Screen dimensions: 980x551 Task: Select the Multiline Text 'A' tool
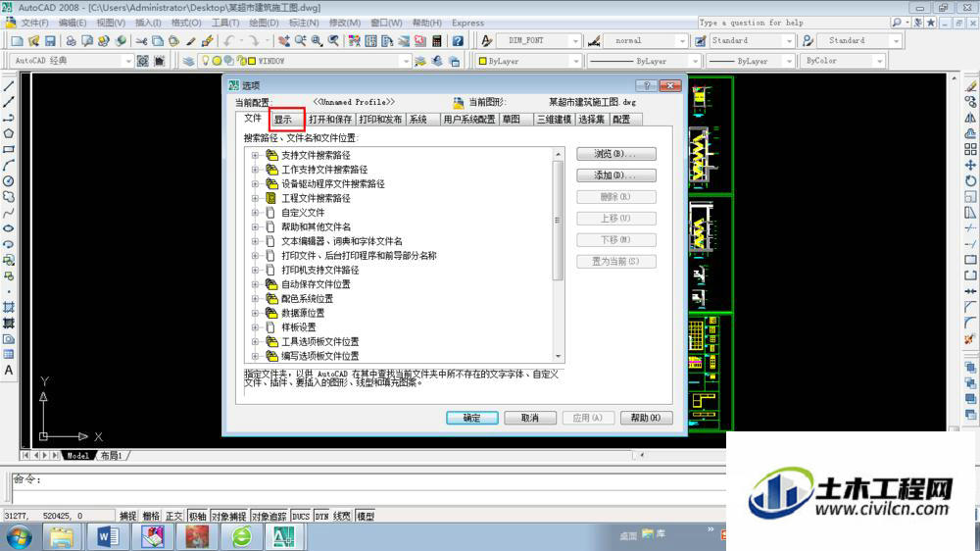click(9, 371)
